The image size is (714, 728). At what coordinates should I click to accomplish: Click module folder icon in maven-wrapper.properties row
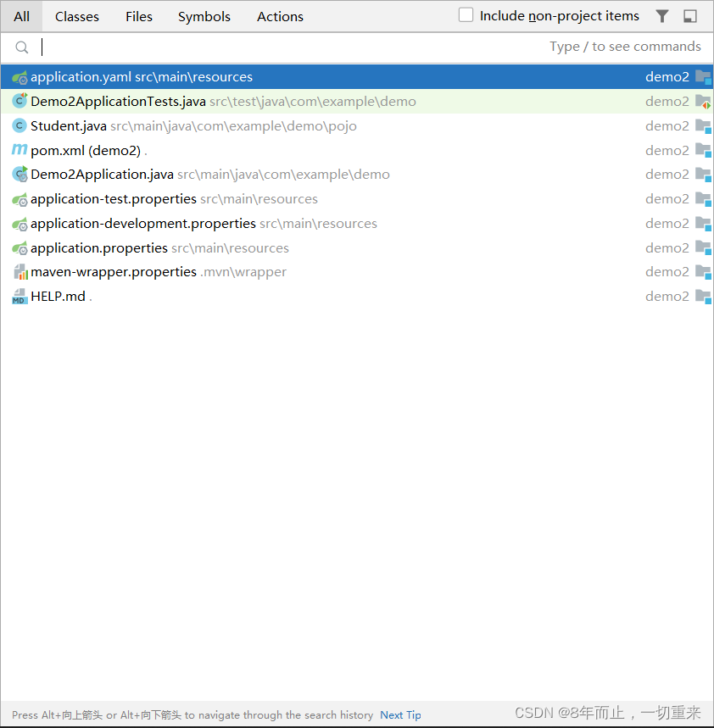703,272
